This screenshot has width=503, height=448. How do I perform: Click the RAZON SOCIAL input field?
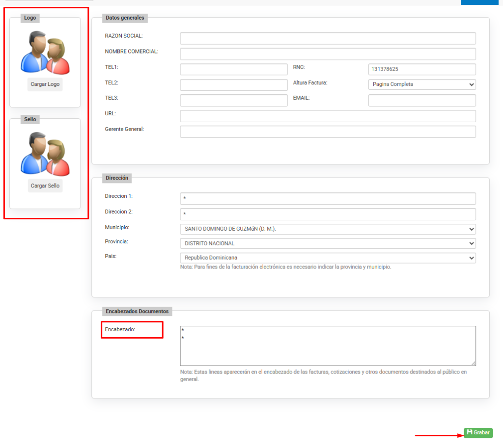tap(328, 38)
